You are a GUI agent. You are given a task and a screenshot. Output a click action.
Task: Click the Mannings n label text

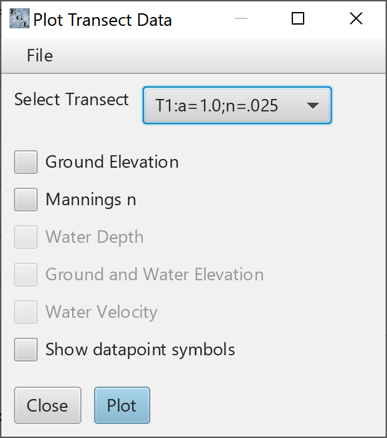coord(91,200)
